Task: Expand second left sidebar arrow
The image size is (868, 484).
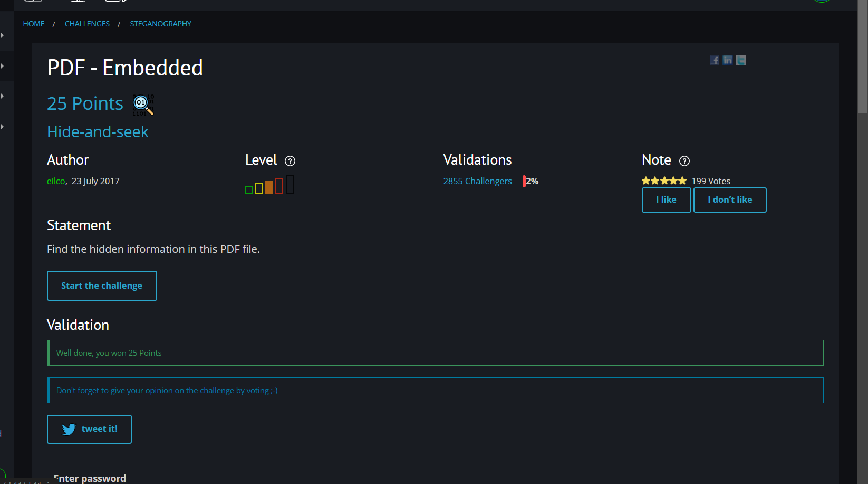Action: click(x=3, y=66)
